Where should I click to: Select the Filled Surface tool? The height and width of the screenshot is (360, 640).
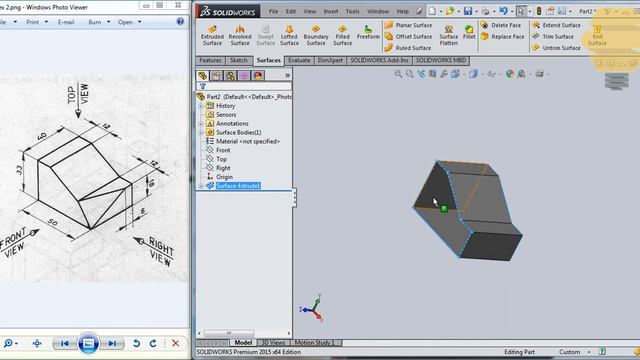pos(342,35)
